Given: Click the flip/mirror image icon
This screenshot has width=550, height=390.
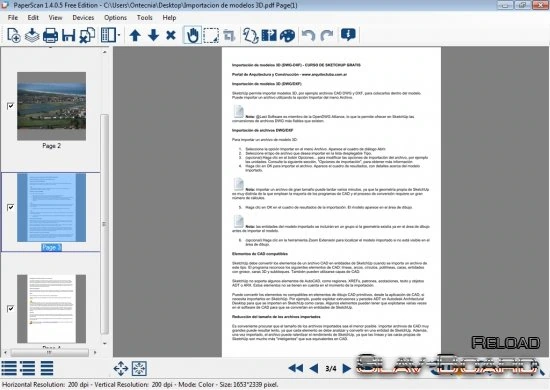Looking at the screenshot, I should (269, 35).
